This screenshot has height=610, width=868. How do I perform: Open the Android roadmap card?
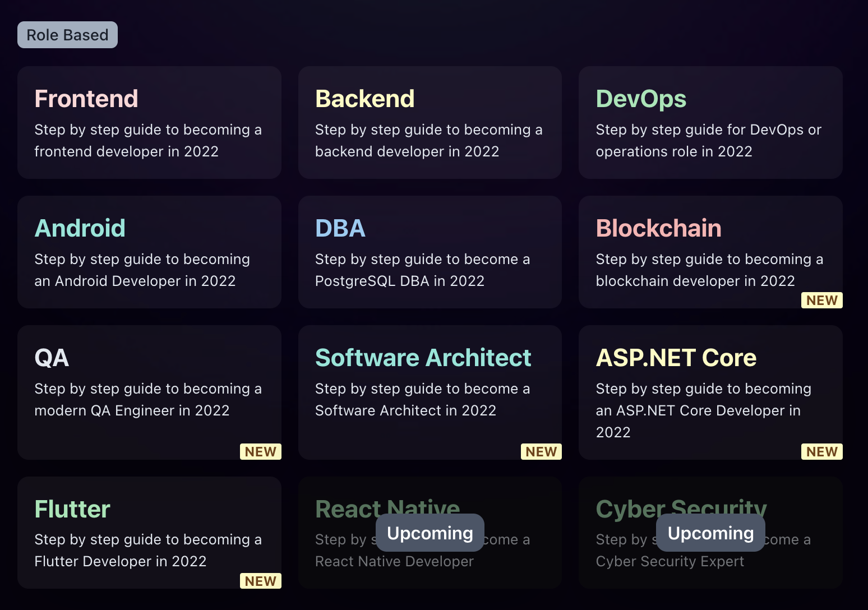149,252
